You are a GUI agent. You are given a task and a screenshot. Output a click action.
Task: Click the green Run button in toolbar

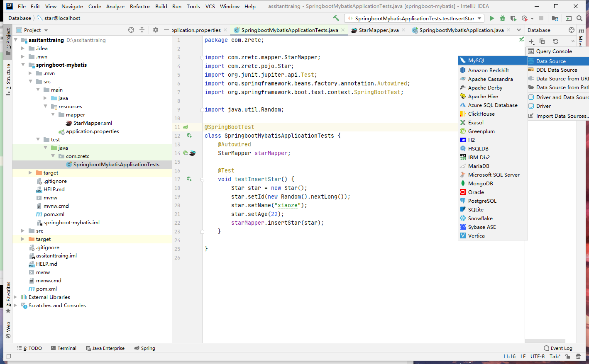point(492,18)
